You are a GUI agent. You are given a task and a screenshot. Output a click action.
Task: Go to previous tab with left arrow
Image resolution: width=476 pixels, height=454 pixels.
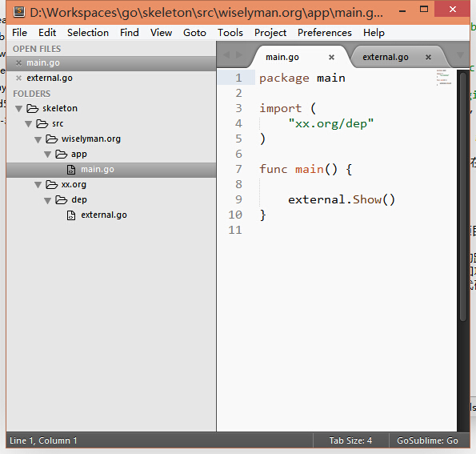pos(226,55)
